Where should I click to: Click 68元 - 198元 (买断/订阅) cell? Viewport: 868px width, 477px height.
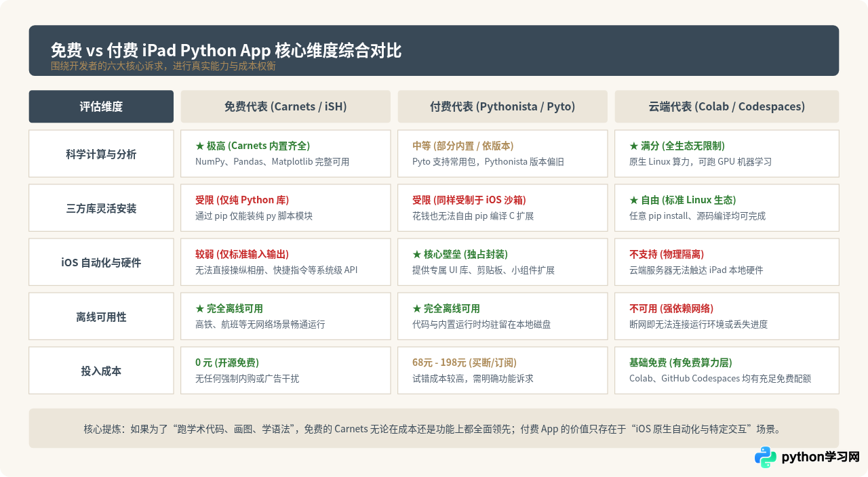pyautogui.click(x=502, y=371)
